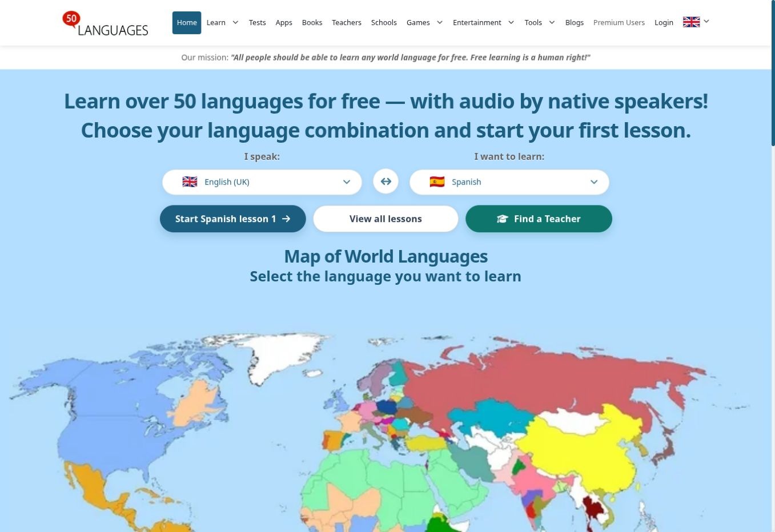Click the mission statement text
This screenshot has height=532, width=775.
click(x=386, y=58)
